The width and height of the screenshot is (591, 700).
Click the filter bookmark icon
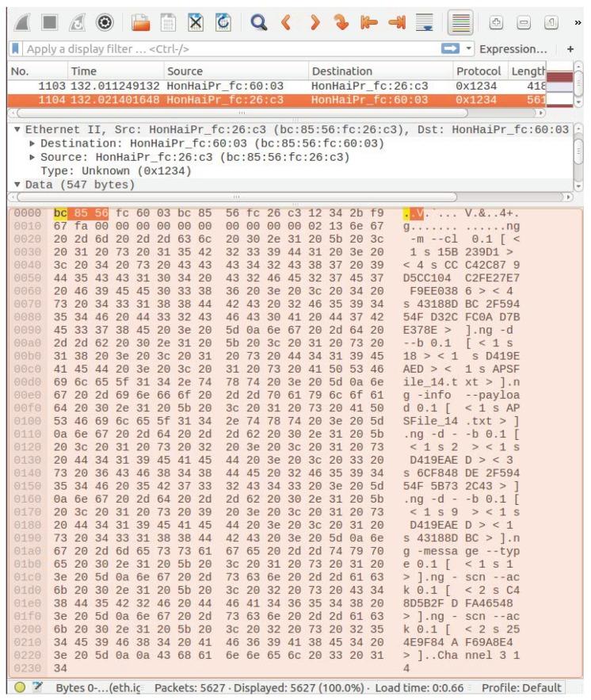pos(16,48)
